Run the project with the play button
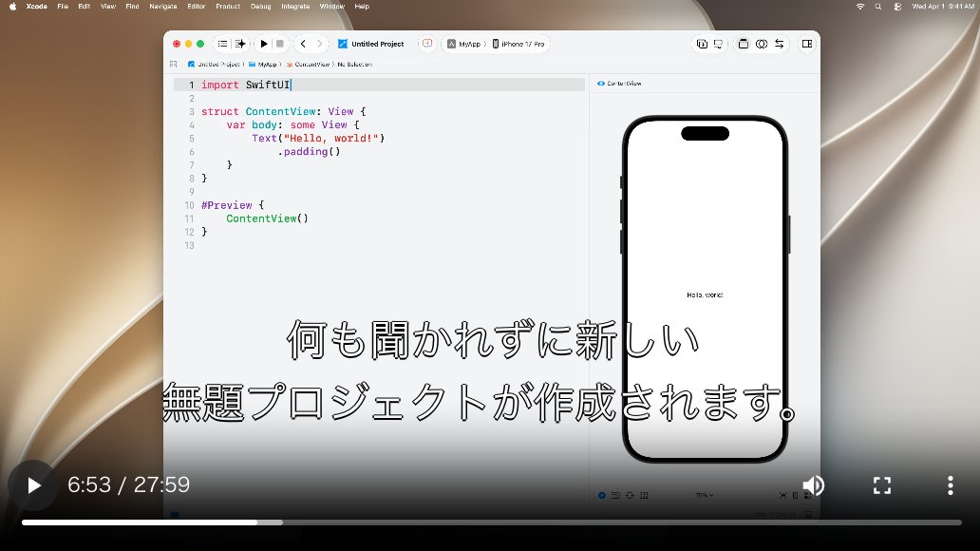Image resolution: width=980 pixels, height=551 pixels. (x=264, y=44)
